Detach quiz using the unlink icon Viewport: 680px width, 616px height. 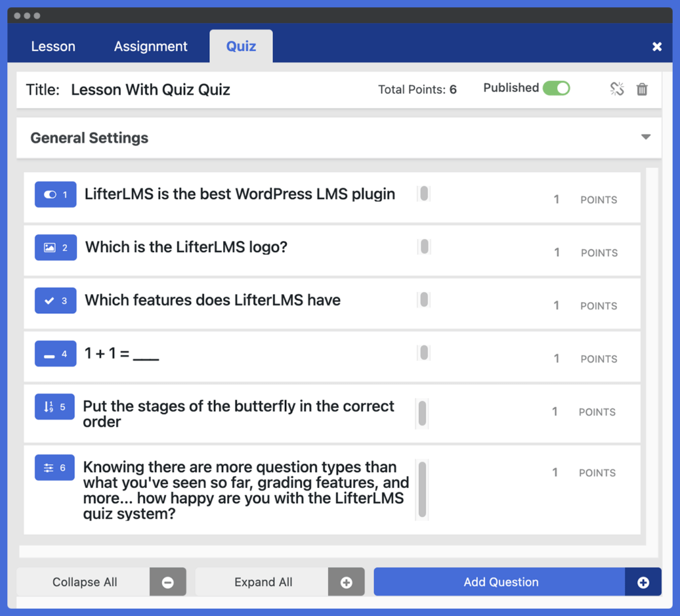point(617,89)
